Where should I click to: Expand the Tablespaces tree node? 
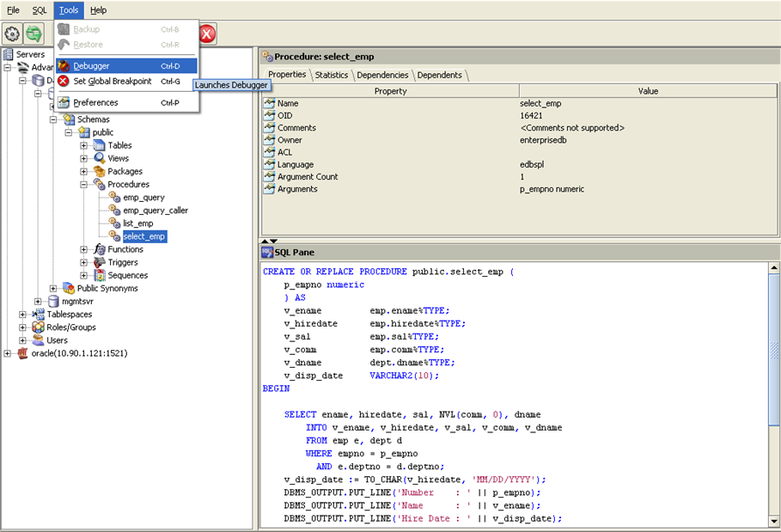pos(22,315)
